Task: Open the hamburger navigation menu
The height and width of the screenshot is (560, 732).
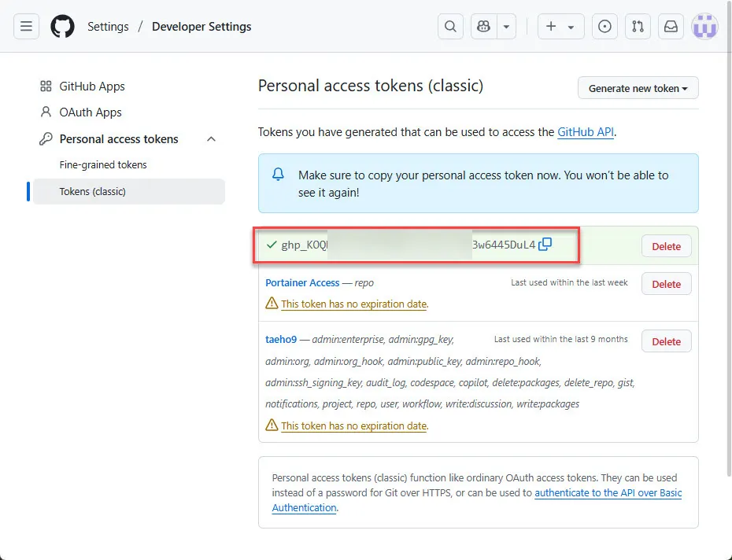Action: tap(26, 26)
